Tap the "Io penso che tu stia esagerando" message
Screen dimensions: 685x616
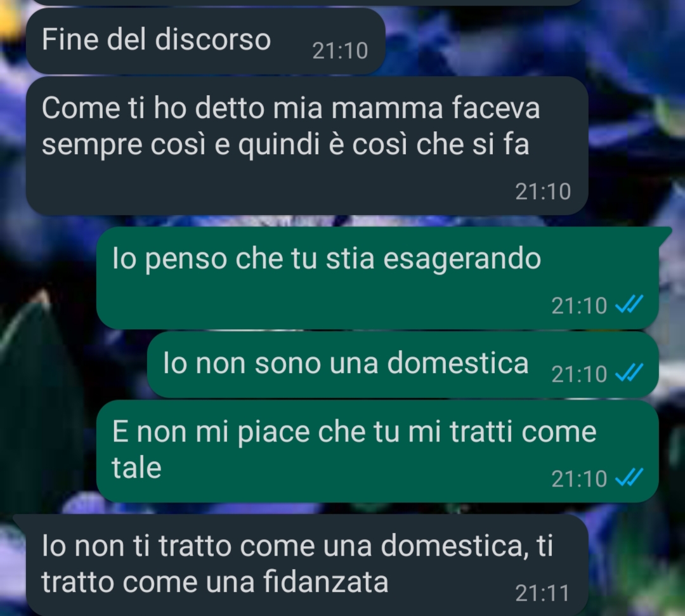click(377, 277)
